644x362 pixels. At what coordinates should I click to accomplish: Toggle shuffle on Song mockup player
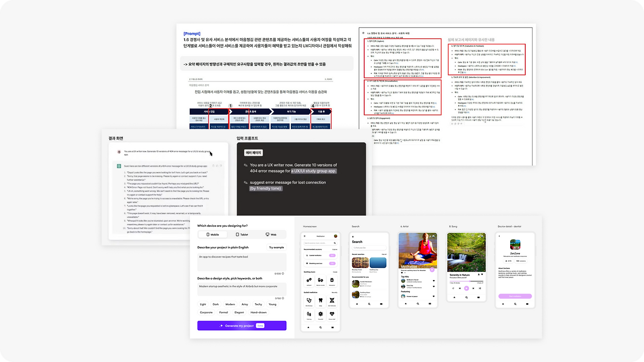pos(480,288)
